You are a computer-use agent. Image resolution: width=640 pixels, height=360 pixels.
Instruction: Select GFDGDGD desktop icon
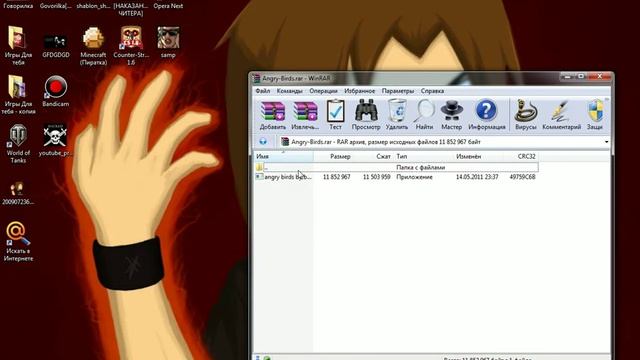pos(56,46)
